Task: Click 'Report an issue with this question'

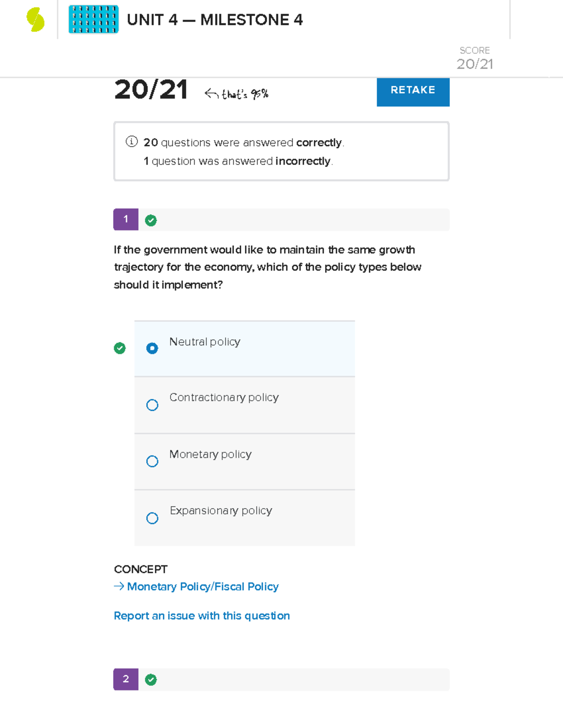Action: tap(202, 615)
